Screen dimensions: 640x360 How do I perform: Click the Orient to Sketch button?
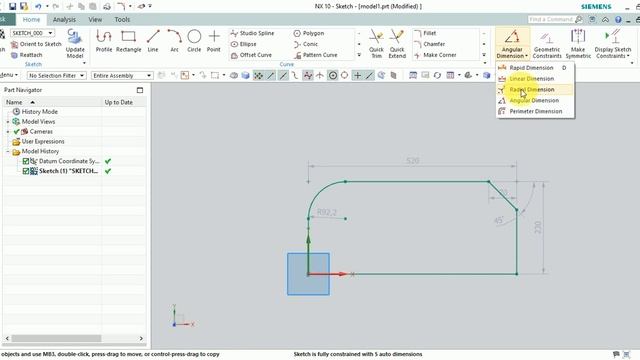pos(36,44)
